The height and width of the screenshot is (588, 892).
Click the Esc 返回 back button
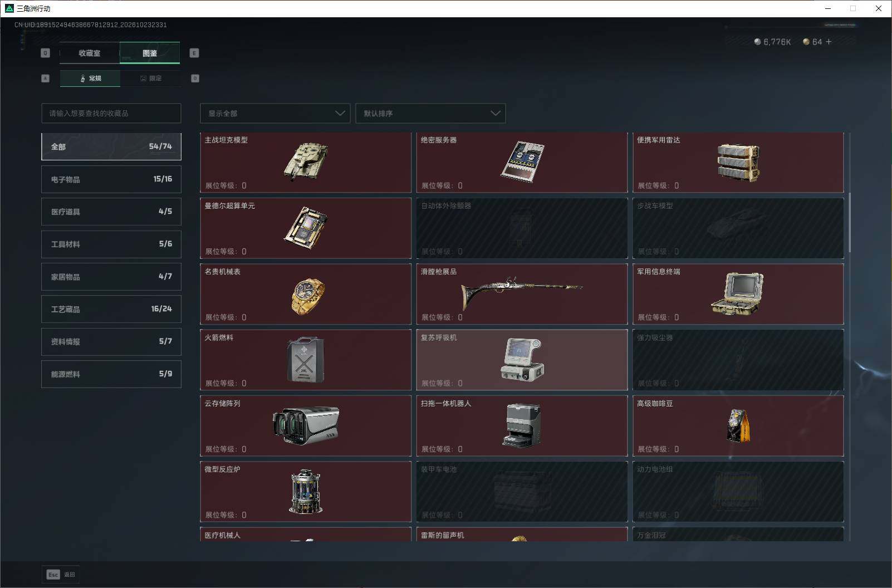(x=61, y=575)
